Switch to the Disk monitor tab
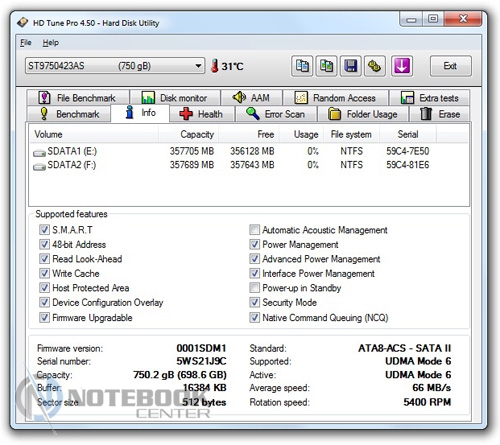Screen dimensions: 500x445 pos(175,98)
